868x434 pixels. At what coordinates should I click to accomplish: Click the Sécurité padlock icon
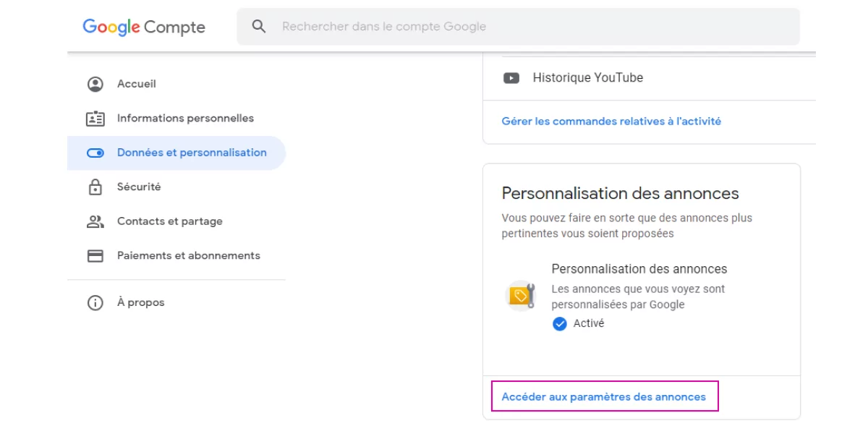click(95, 187)
